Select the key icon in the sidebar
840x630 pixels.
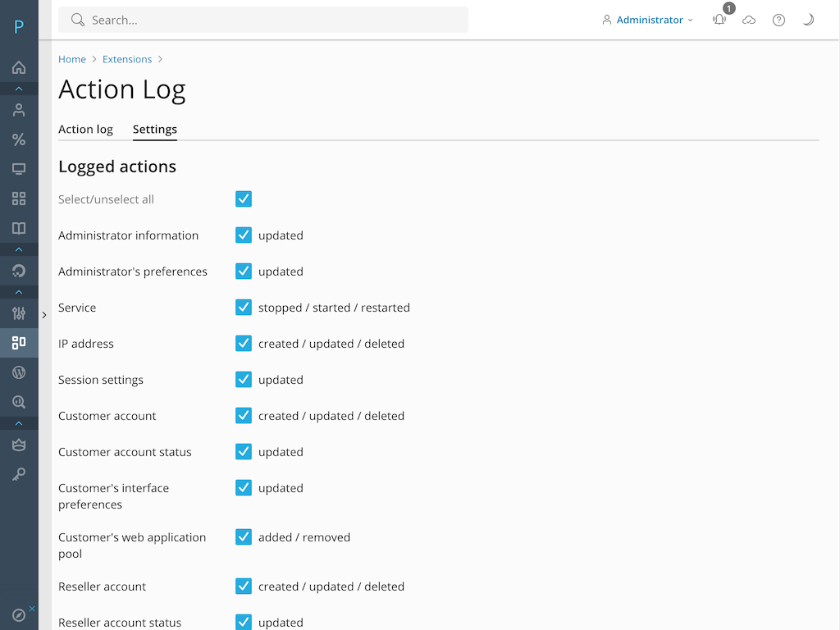coord(18,474)
